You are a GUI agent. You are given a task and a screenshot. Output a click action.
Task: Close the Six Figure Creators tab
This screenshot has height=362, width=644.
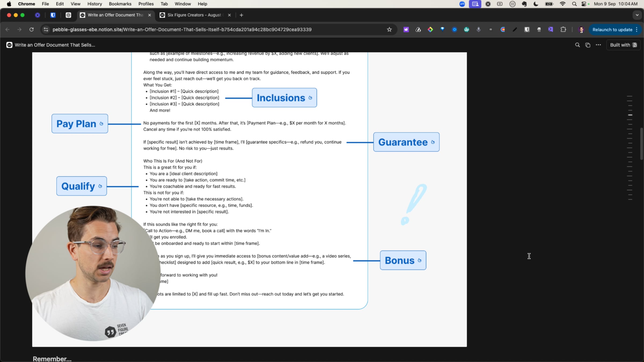tap(229, 15)
